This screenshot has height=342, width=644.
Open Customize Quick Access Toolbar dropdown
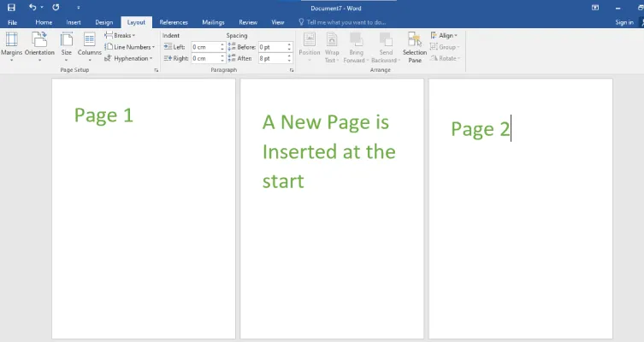point(79,8)
